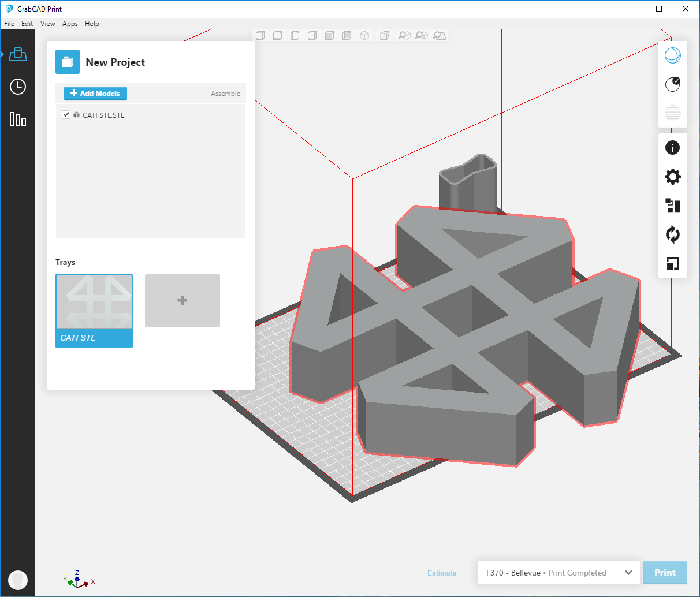Select CATI STL.STL in the model list
700x597 pixels.
coord(103,115)
